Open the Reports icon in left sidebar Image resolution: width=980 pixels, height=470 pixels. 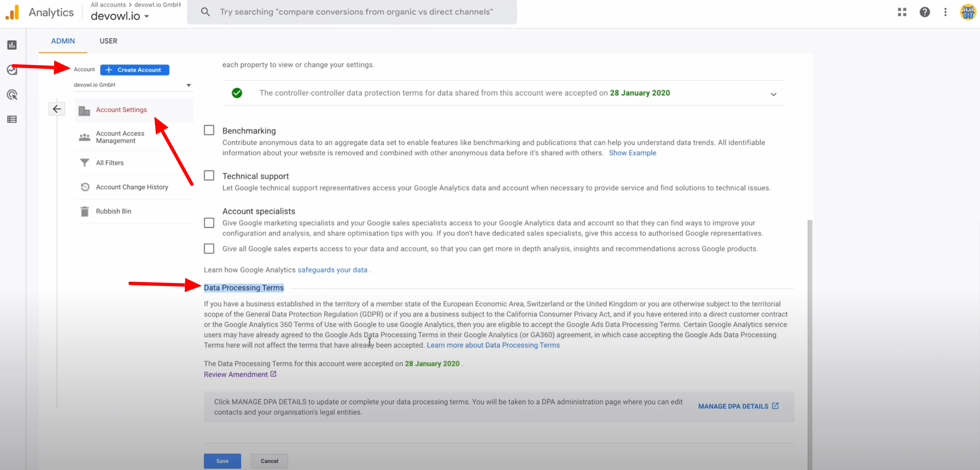pyautogui.click(x=12, y=45)
